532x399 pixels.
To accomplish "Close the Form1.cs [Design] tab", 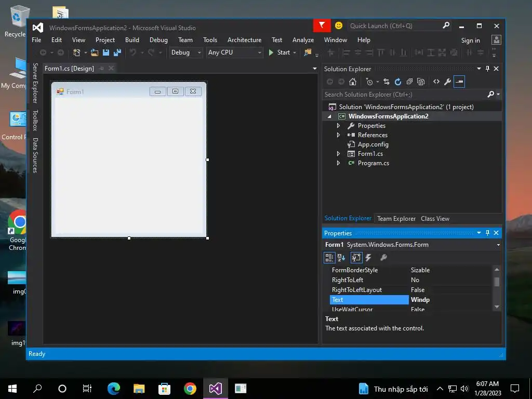I will (111, 69).
